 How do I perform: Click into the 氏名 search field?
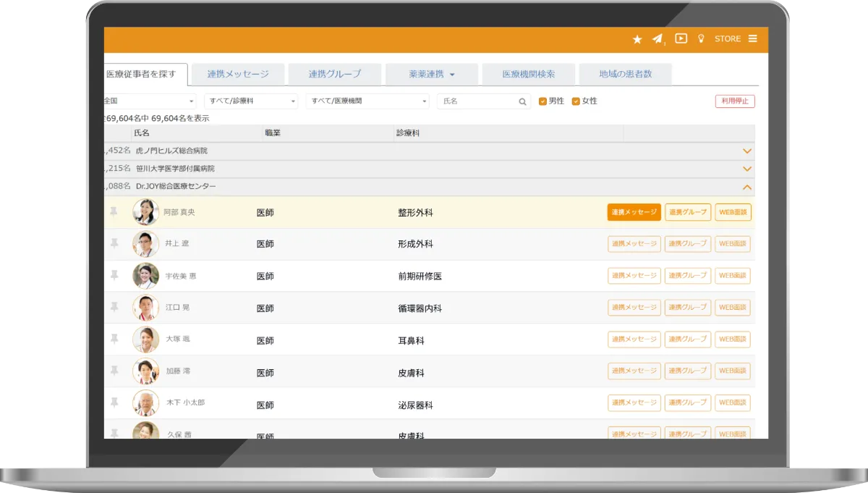point(483,101)
